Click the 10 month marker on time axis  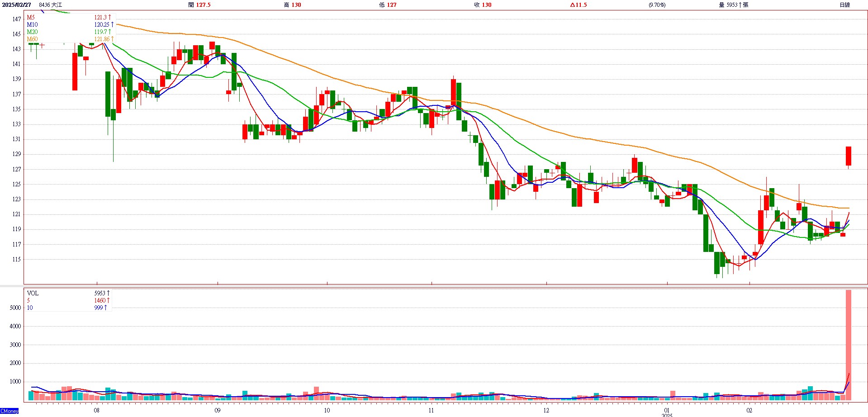point(327,410)
